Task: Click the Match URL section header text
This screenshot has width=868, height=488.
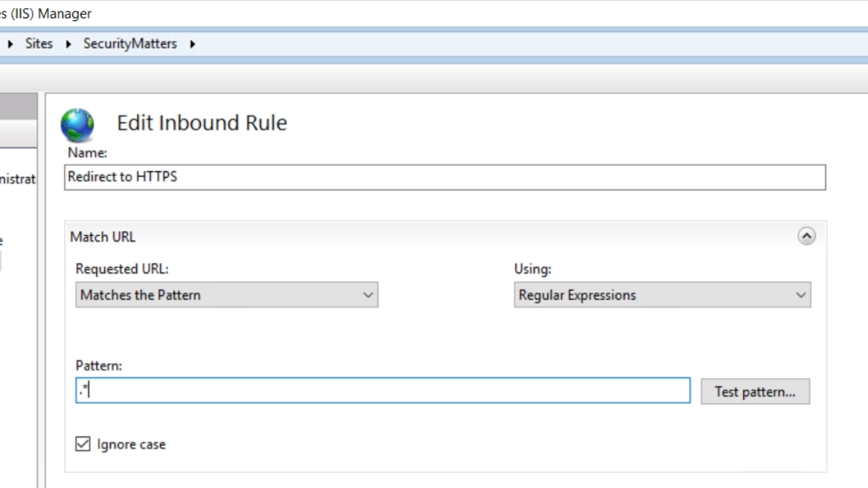Action: coord(102,237)
